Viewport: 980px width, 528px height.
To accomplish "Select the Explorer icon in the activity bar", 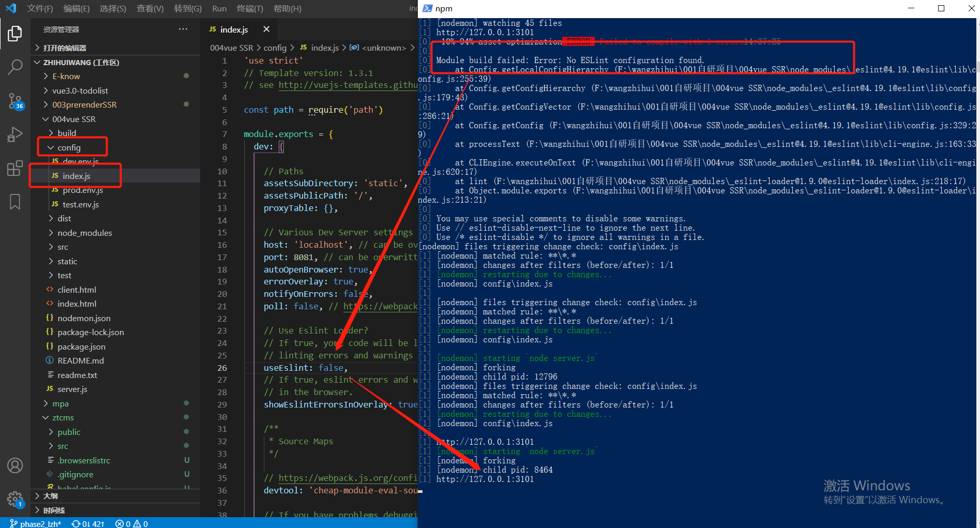I will coord(15,33).
